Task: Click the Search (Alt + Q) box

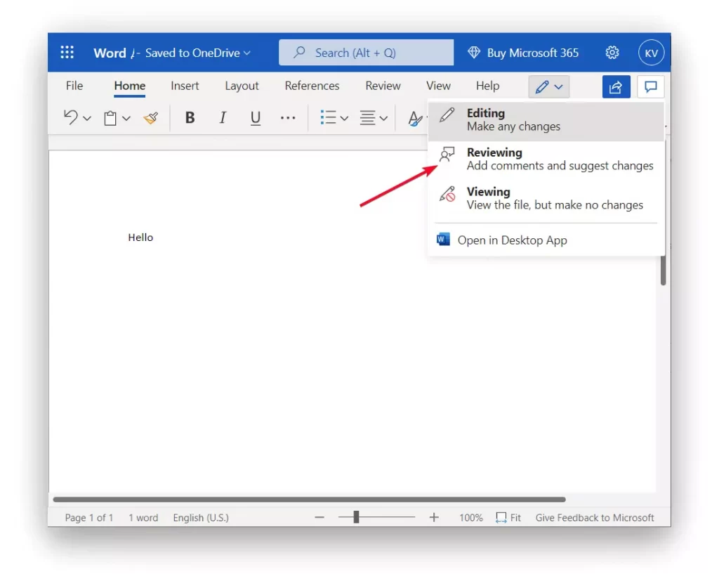Action: [x=366, y=52]
